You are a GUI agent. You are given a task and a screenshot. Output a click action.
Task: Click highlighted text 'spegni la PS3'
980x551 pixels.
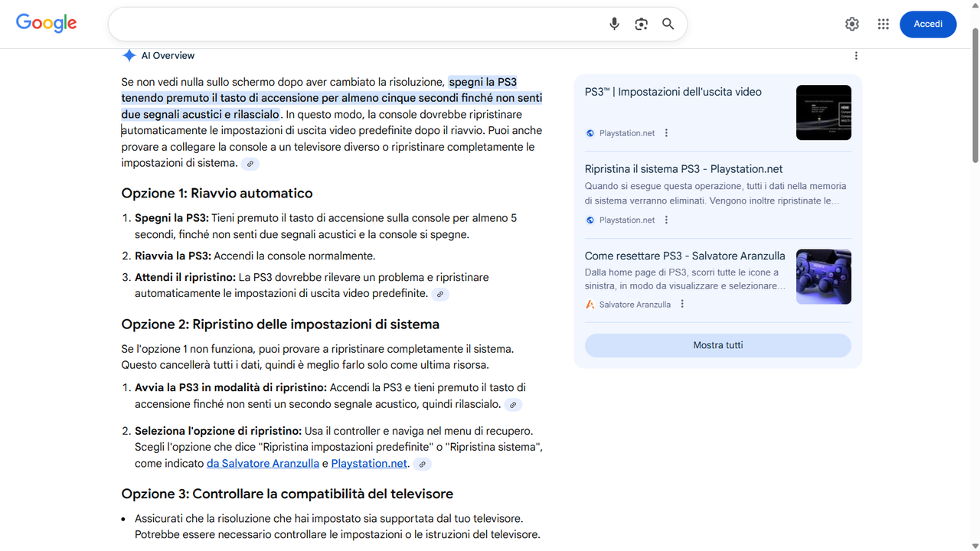click(482, 82)
